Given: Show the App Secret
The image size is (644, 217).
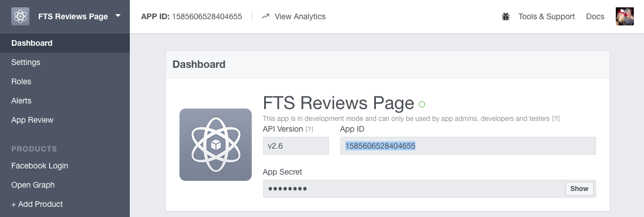Looking at the screenshot, I should pos(579,189).
